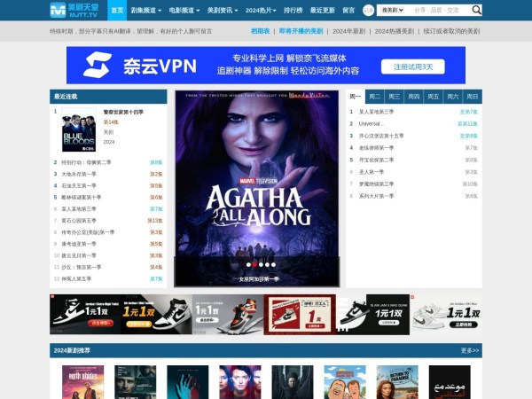Switch to the 周四 tab
532x399 pixels.
414,97
